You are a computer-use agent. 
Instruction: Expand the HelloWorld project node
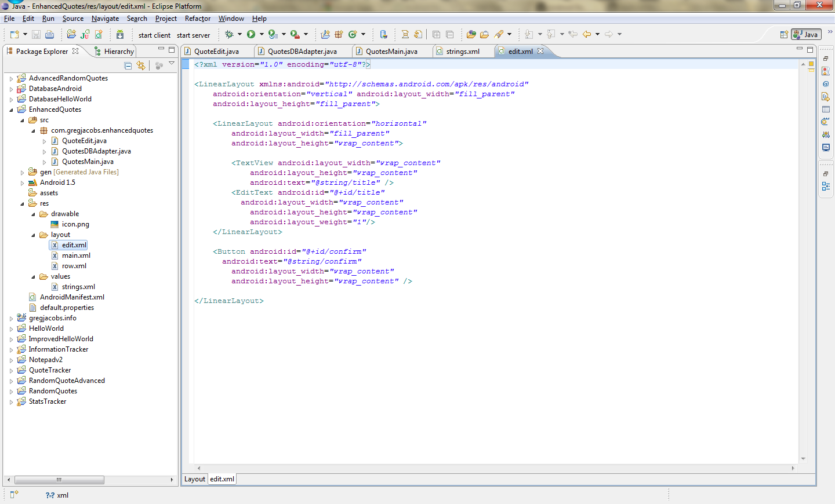click(11, 328)
